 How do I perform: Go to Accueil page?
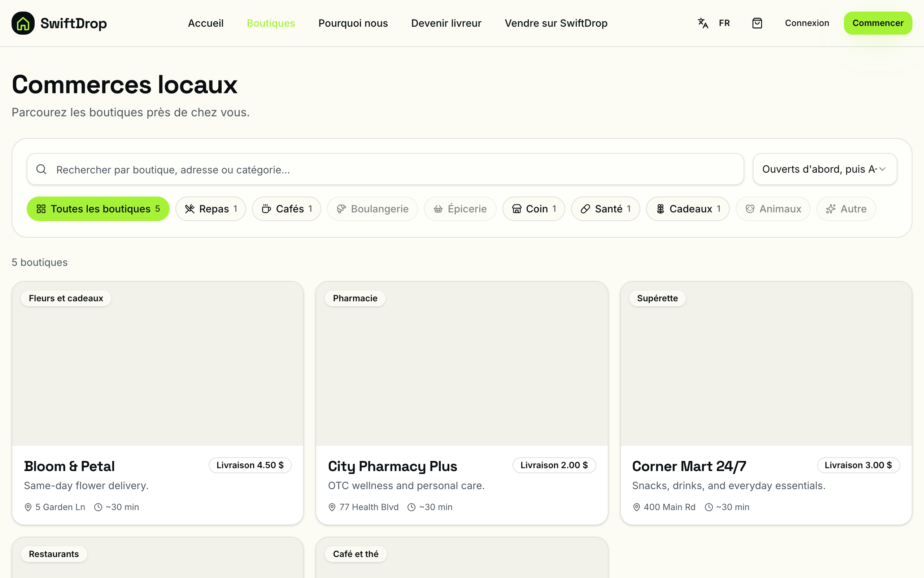tap(205, 23)
